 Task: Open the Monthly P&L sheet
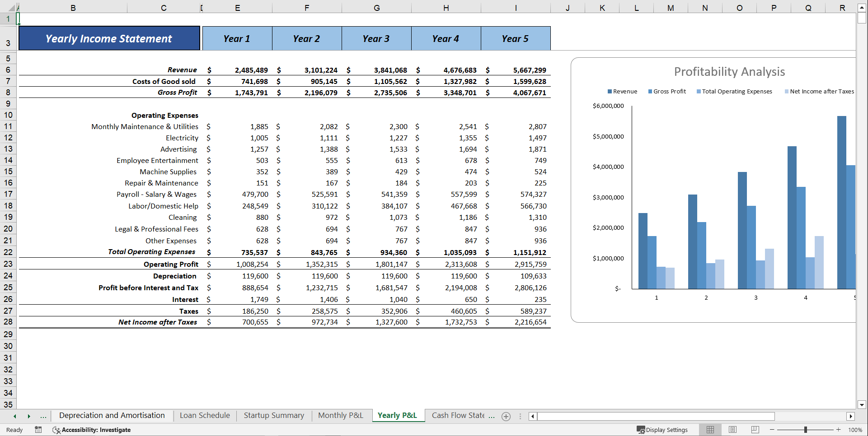[341, 415]
